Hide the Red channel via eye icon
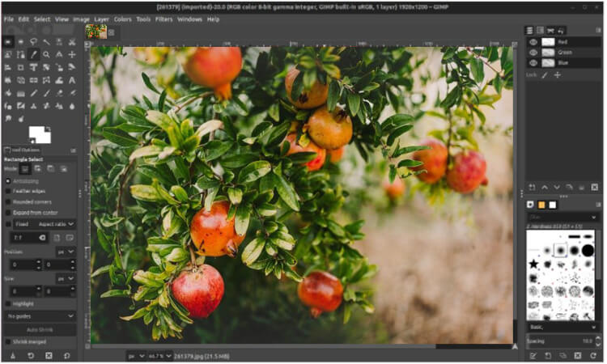 533,42
